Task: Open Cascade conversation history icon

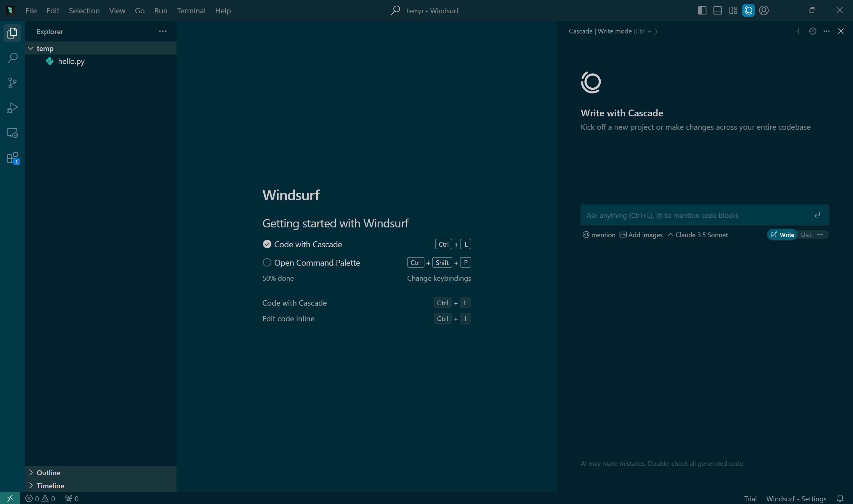Action: [813, 31]
